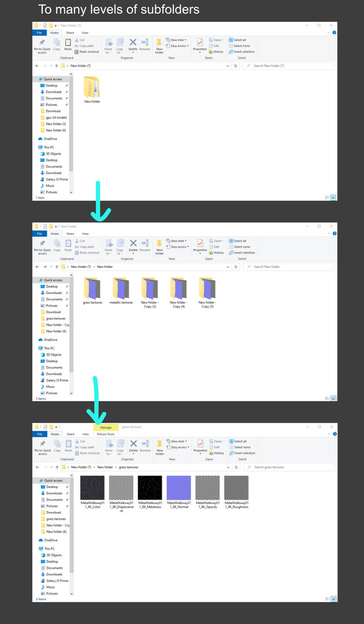The image size is (364, 624).
Task: Click Cut in the New folder (7) window ribbon
Action: point(80,40)
